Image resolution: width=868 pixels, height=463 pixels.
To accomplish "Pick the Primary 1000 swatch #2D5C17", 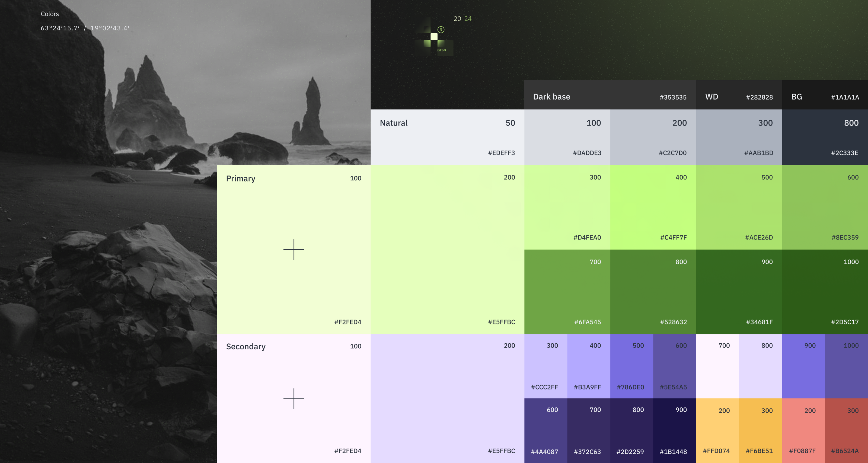I will tap(825, 292).
